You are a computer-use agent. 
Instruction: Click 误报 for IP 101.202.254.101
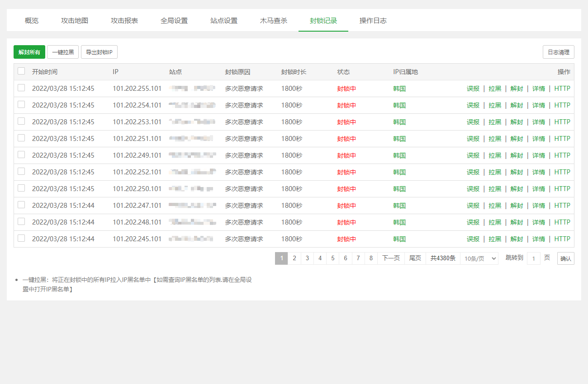(473, 105)
